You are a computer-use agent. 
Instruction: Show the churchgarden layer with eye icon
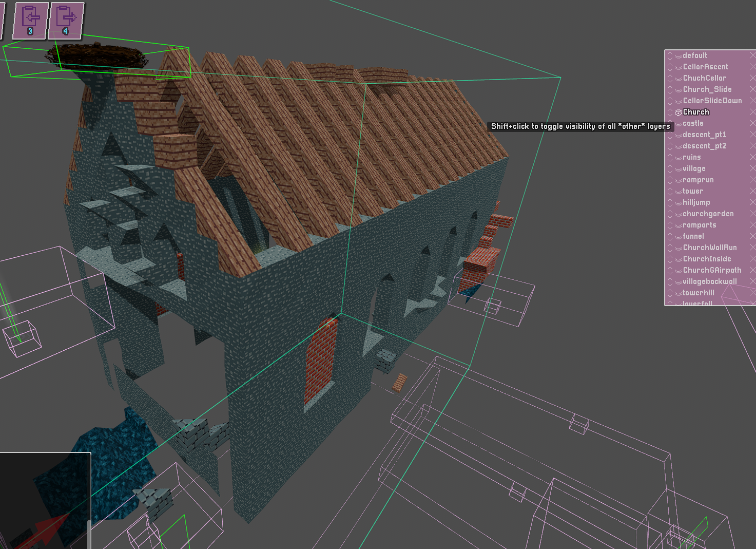678,214
